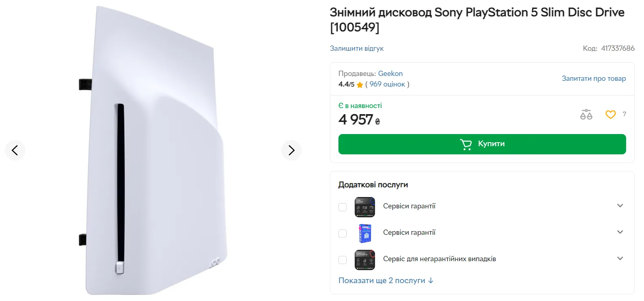Add product to wishlist heart icon
This screenshot has width=644, height=301.
tap(610, 115)
